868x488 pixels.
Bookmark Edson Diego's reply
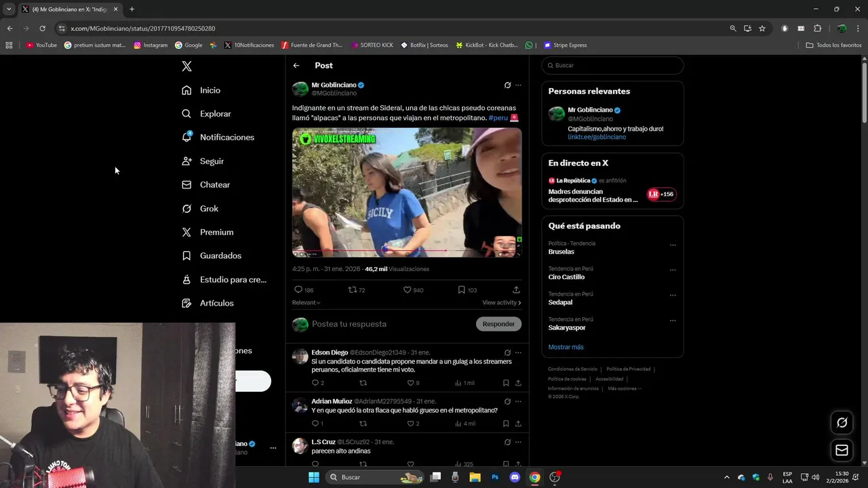pos(506,383)
